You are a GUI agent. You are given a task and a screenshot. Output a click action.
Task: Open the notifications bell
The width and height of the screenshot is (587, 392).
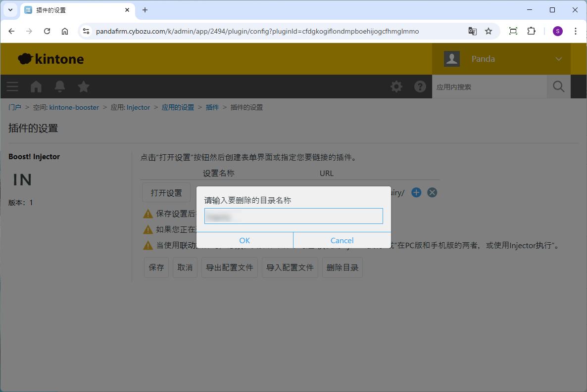point(60,87)
